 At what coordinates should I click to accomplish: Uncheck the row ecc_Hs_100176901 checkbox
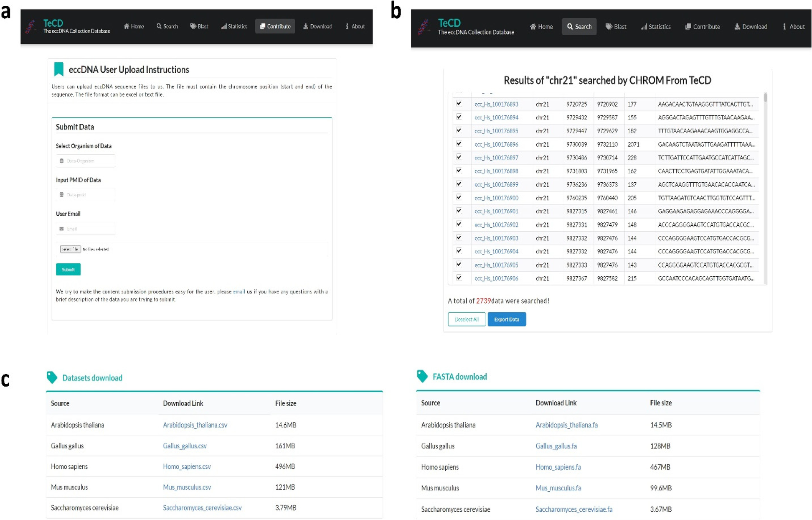pyautogui.click(x=459, y=211)
